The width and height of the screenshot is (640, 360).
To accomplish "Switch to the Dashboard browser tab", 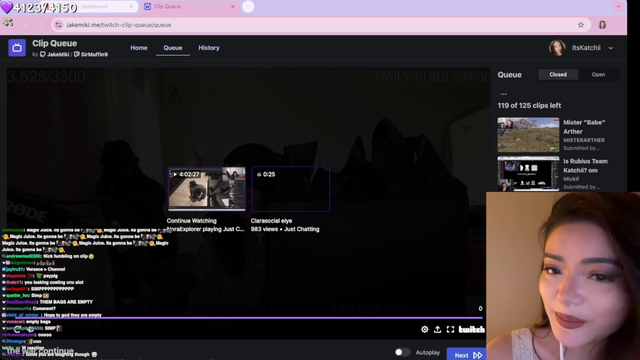I will 94,7.
